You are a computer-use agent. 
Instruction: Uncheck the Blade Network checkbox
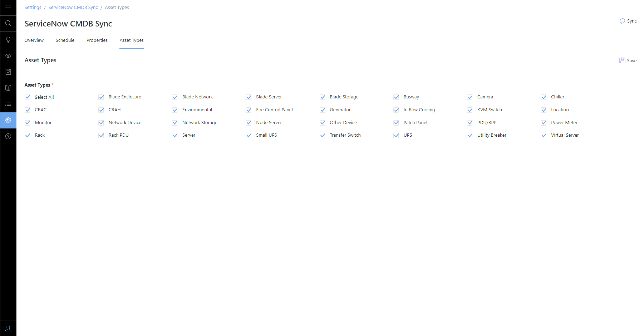coord(175,97)
